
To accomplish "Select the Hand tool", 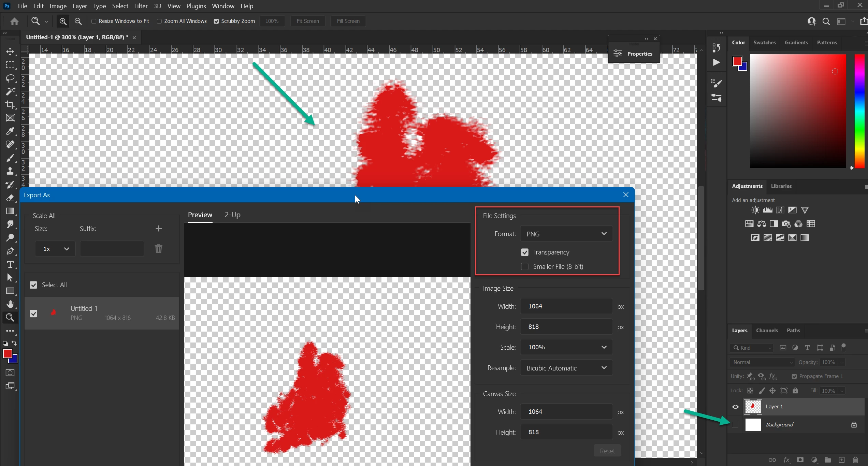I will (10, 304).
